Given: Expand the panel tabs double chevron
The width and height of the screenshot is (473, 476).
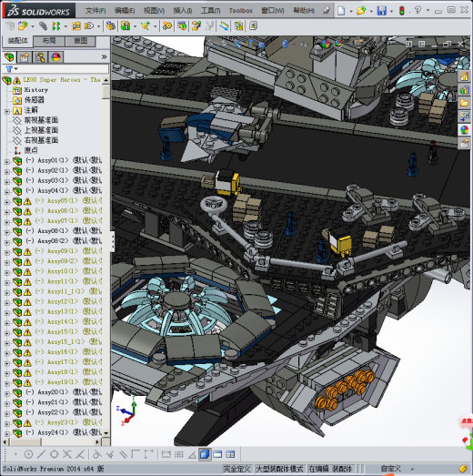Looking at the screenshot, I should pyautogui.click(x=104, y=56).
